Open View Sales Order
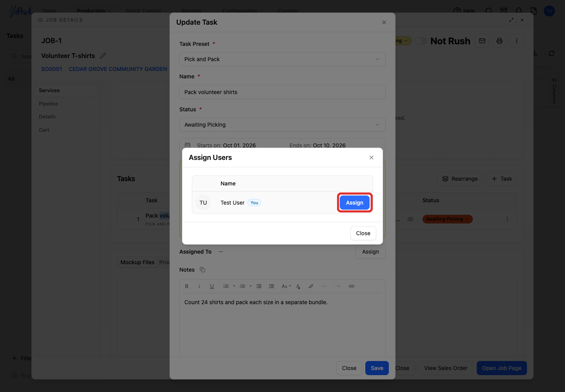 [x=446, y=368]
